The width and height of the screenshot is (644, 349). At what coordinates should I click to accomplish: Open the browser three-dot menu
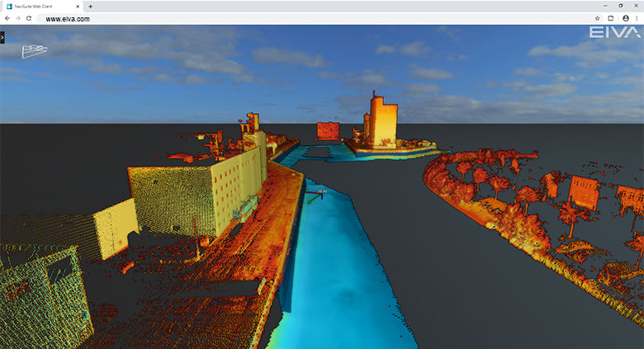[x=637, y=18]
